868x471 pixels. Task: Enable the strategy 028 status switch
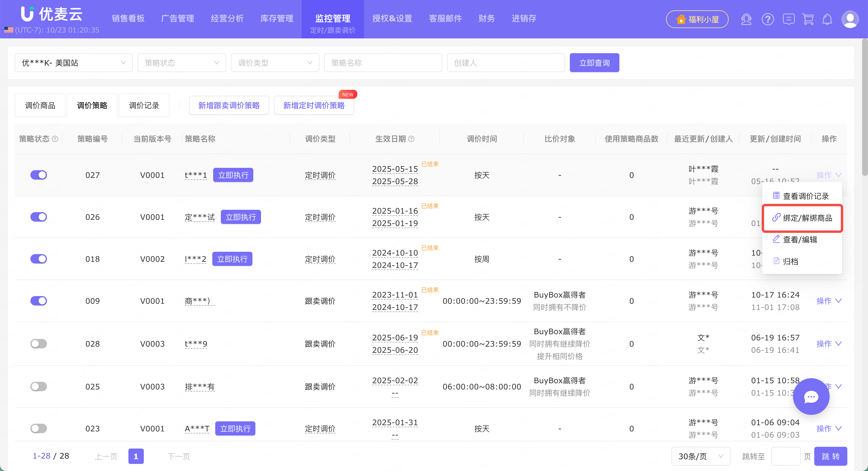tap(39, 344)
